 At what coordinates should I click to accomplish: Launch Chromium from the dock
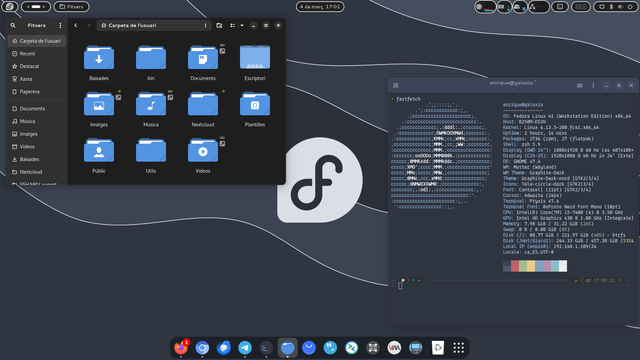pyautogui.click(x=202, y=348)
